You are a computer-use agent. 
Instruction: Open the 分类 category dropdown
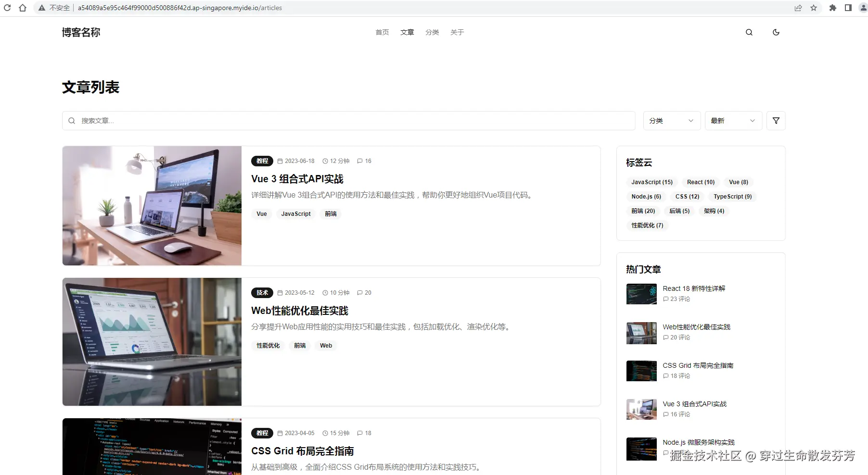click(671, 121)
